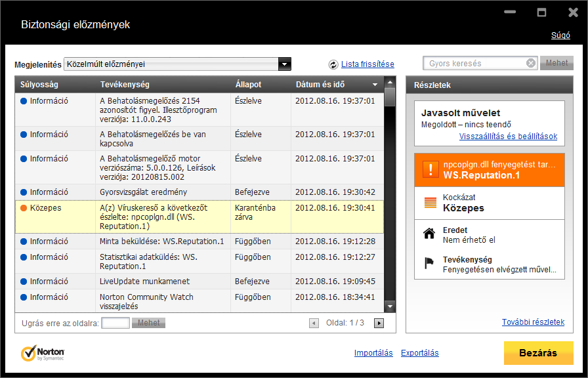
Task: Select the Behatolásmegelőző motor verziószáma row
Action: point(199,167)
